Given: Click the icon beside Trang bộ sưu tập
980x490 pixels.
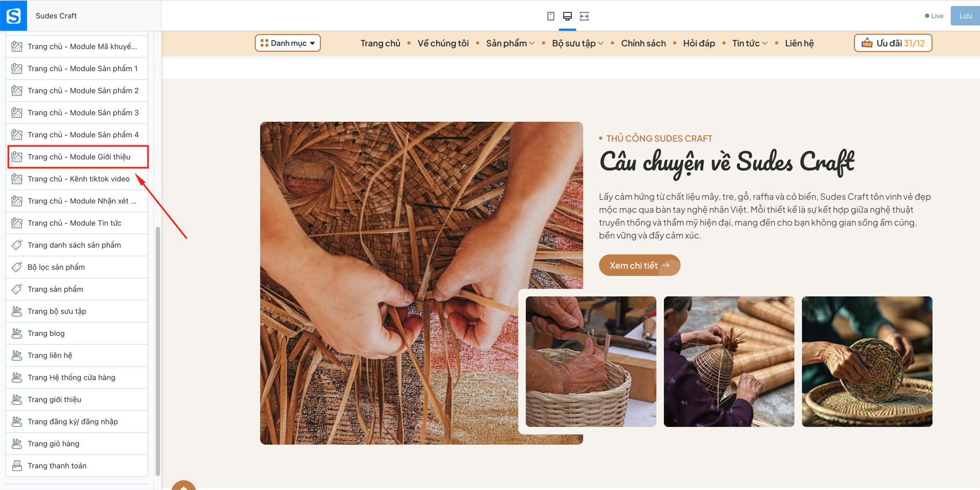Looking at the screenshot, I should (x=17, y=311).
